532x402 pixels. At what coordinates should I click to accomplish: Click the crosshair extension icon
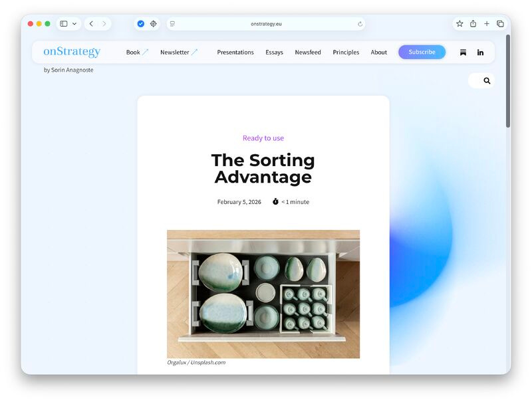[x=154, y=24]
